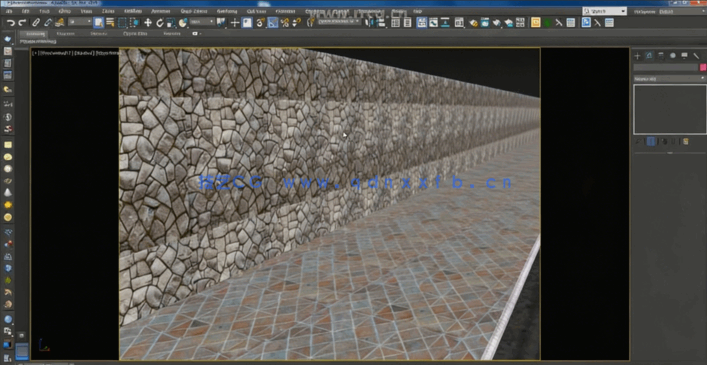Activate the Select and Move tool
Image resolution: width=707 pixels, height=365 pixels.
click(x=147, y=23)
